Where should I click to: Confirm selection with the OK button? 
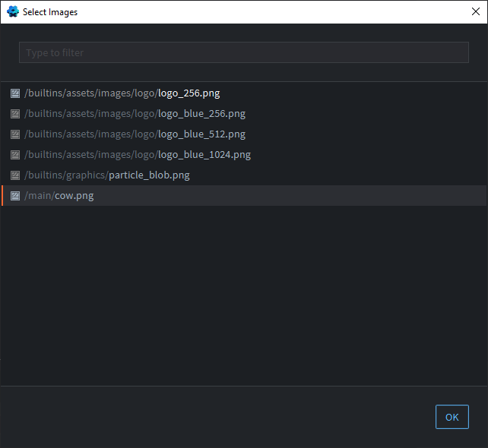point(452,417)
